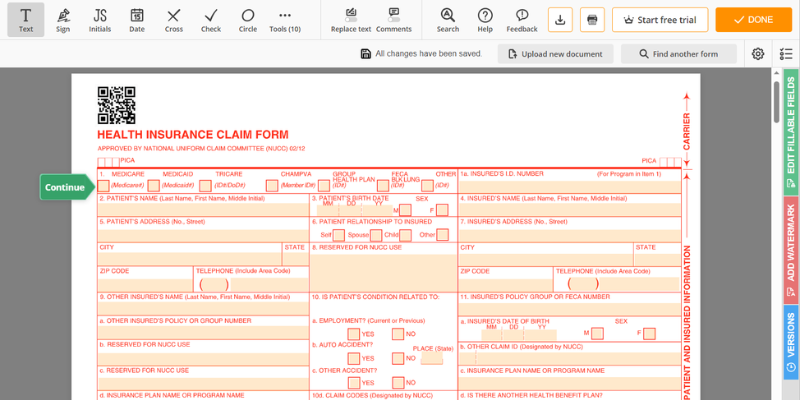Open the Tools (10) dropdown
This screenshot has height=400, width=800.
[286, 19]
